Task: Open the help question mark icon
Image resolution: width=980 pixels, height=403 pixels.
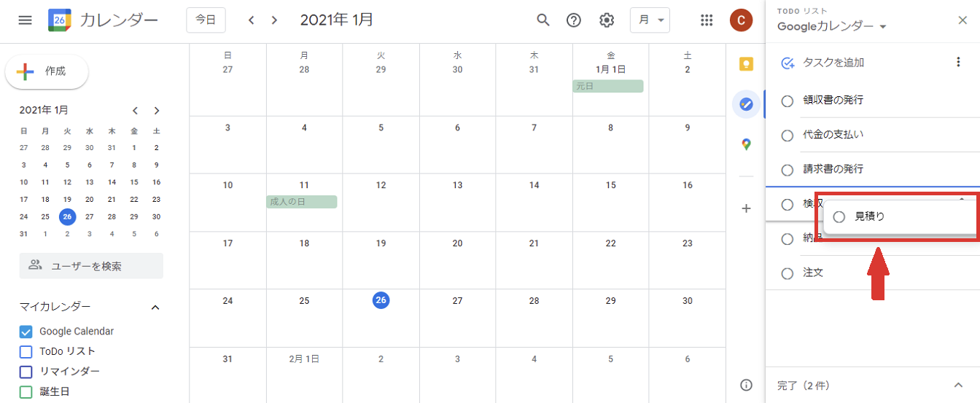Action: coord(574,20)
